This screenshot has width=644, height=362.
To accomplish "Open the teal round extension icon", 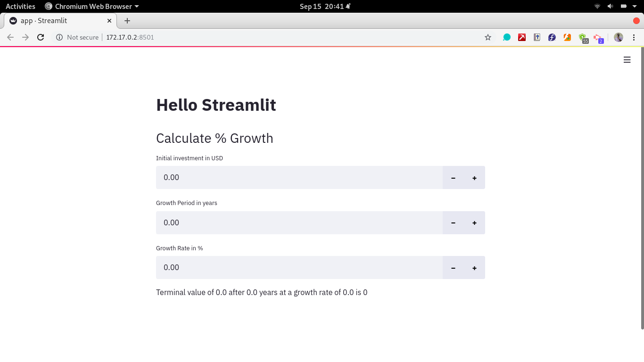I will tap(507, 37).
